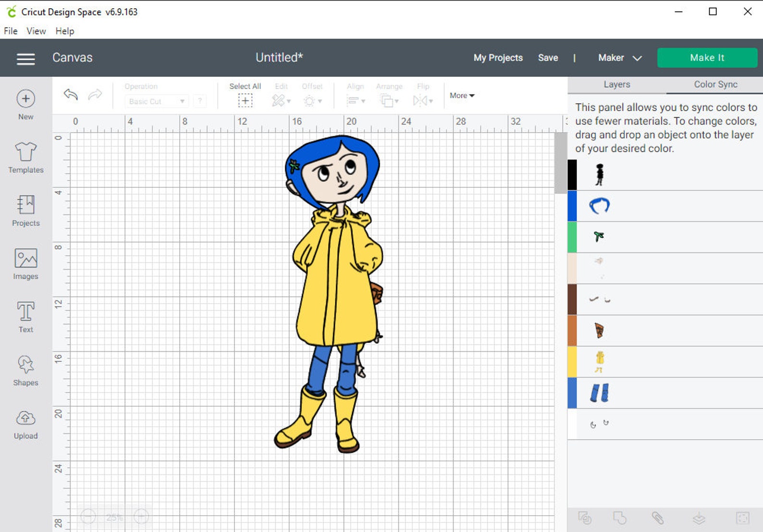
Task: Open the File menu
Action: pos(11,31)
